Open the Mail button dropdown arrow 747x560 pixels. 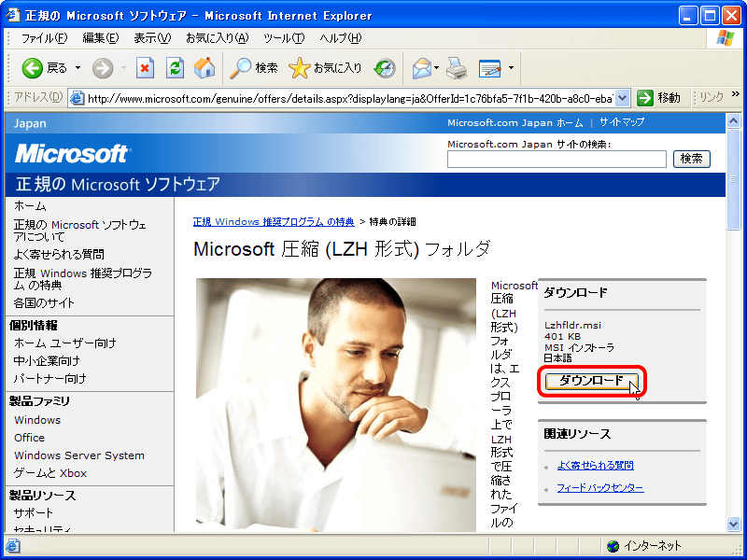(x=436, y=68)
